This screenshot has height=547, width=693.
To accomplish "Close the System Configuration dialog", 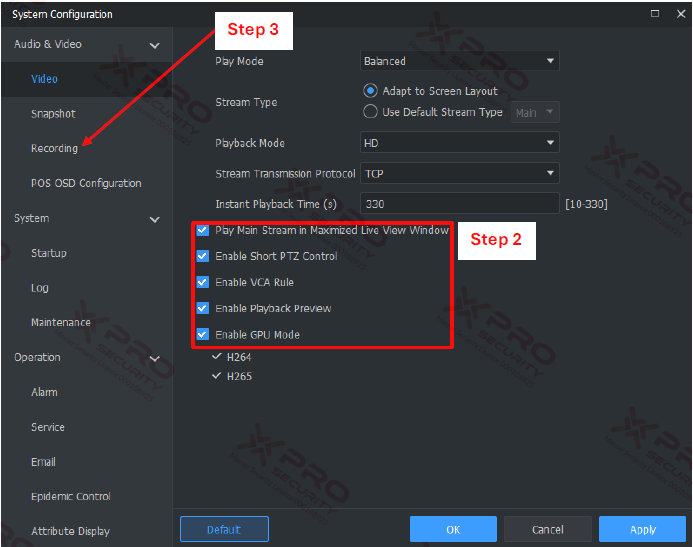I will 681,14.
